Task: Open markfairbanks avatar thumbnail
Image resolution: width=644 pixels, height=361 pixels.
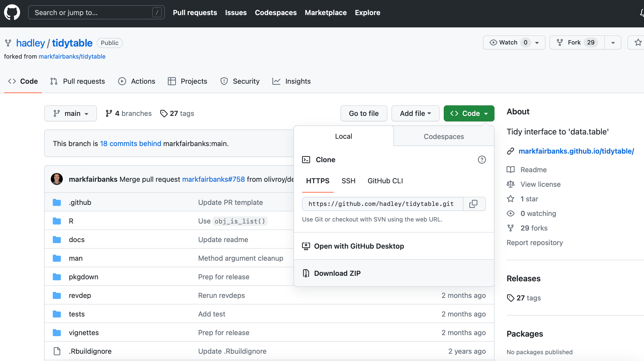Action: coord(57,179)
